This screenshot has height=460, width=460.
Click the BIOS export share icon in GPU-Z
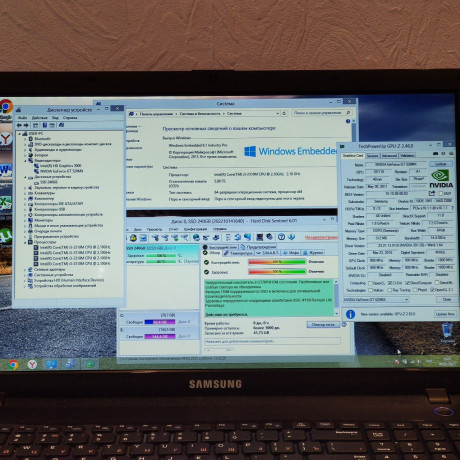[432, 193]
